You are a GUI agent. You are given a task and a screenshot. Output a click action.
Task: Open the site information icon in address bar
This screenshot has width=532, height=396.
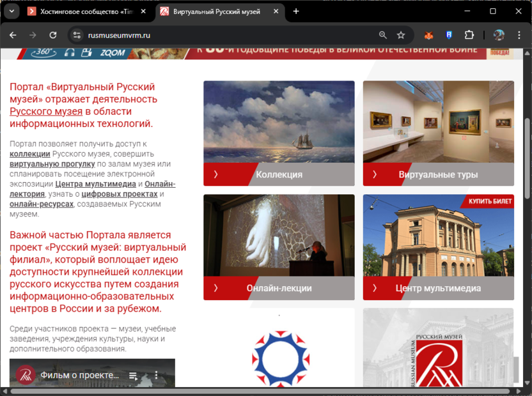(x=76, y=35)
